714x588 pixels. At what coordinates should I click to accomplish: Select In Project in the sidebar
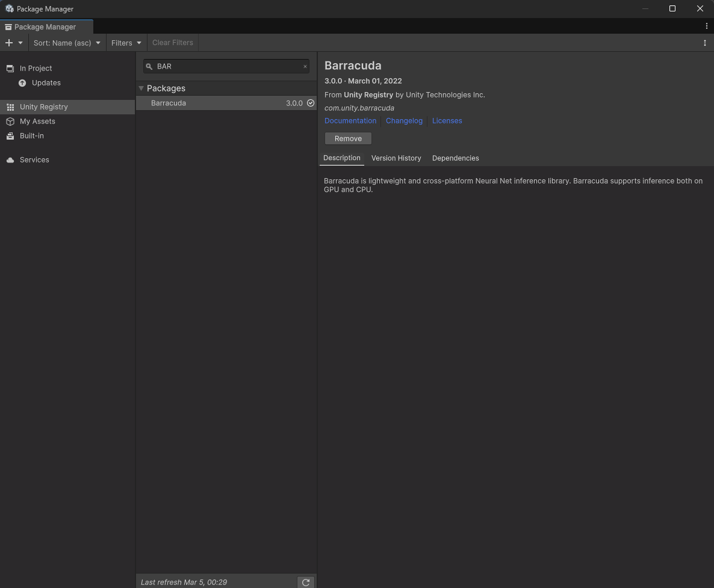coord(67,68)
